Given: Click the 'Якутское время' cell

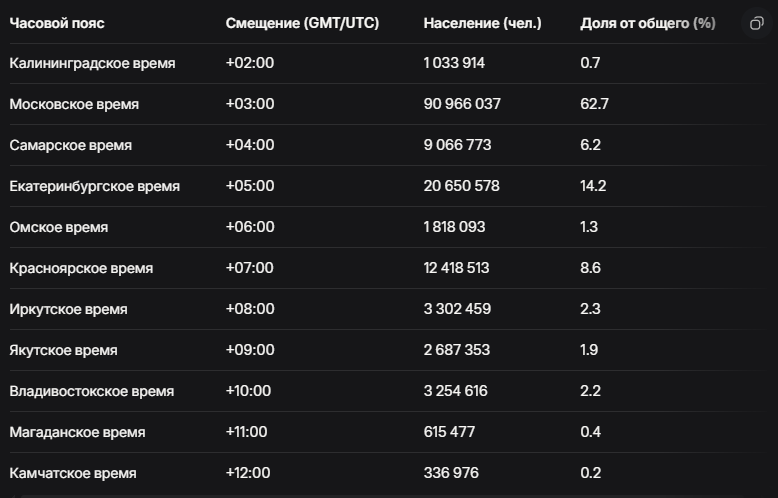Looking at the screenshot, I should [x=63, y=350].
